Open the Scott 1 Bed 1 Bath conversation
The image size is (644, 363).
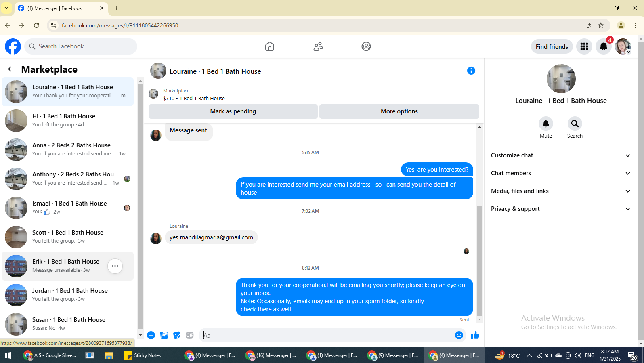pos(68,237)
